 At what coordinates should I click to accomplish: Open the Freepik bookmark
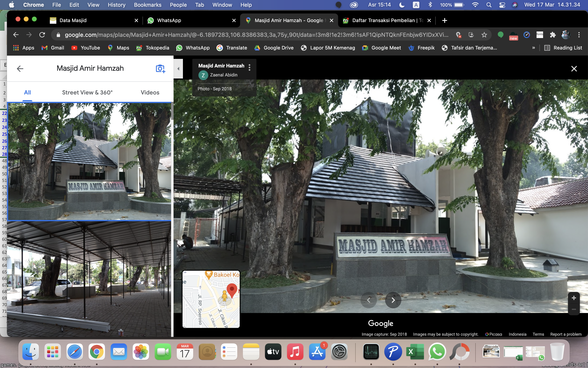[x=421, y=48]
